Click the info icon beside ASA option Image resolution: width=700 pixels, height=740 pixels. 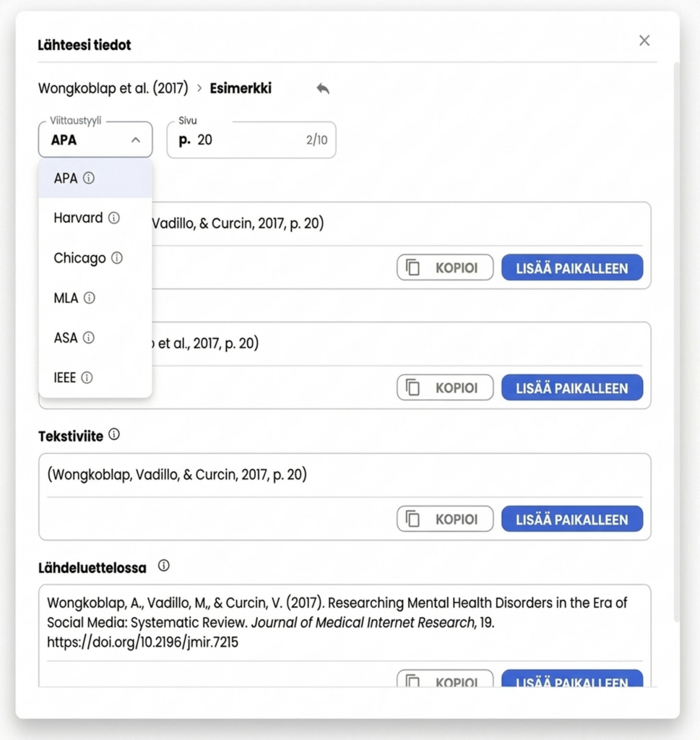(x=89, y=337)
